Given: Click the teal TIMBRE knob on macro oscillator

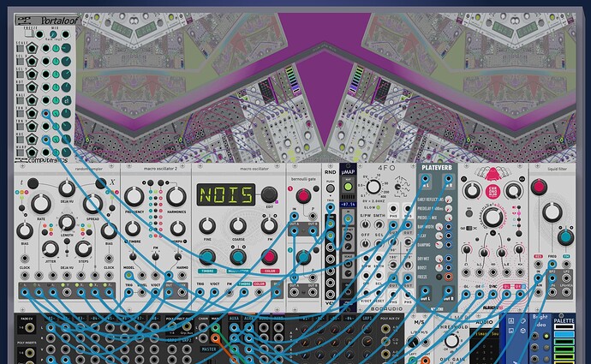Looking at the screenshot, I should (x=207, y=257).
